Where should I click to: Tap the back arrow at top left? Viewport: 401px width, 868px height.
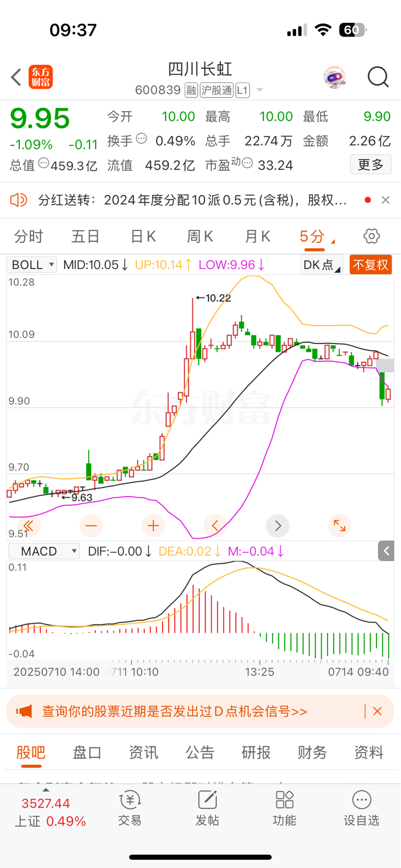pyautogui.click(x=16, y=77)
